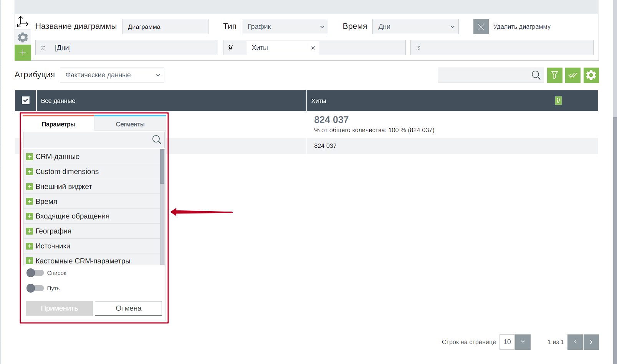The image size is (617, 364).
Task: Open table settings green gear button
Action: tap(591, 75)
